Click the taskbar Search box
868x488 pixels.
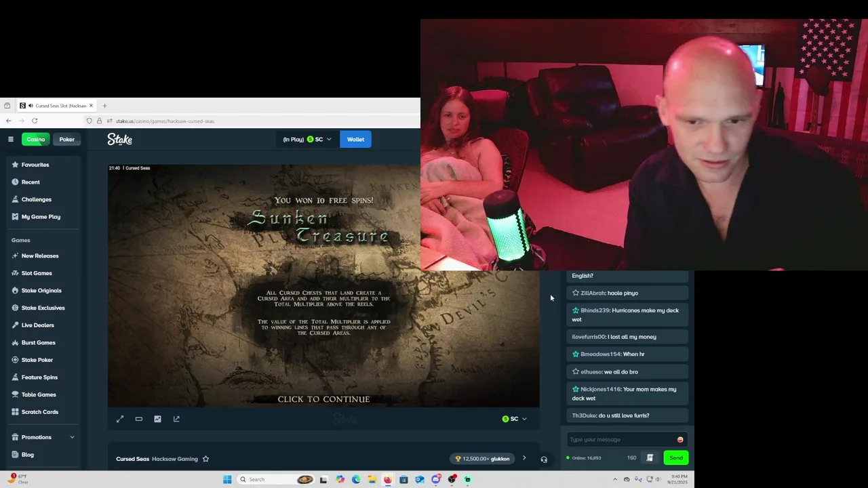[x=275, y=479]
